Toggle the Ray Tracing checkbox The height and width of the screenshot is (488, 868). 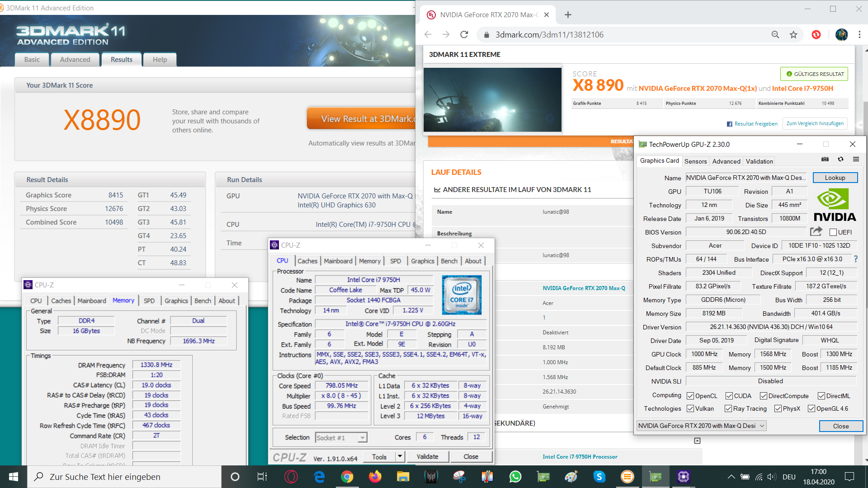[728, 408]
